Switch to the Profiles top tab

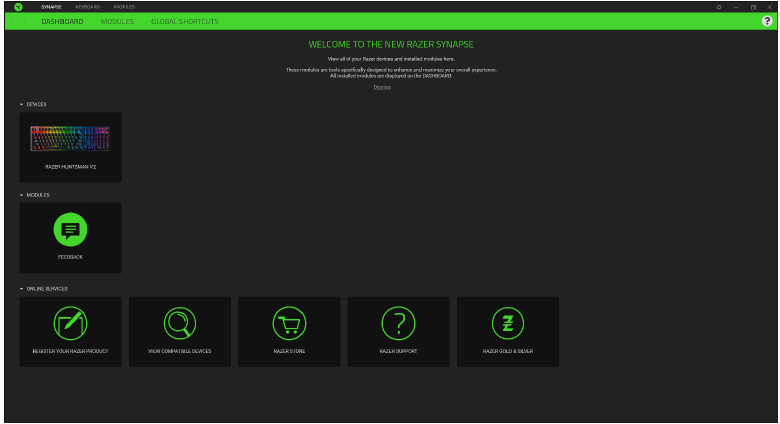tap(124, 7)
